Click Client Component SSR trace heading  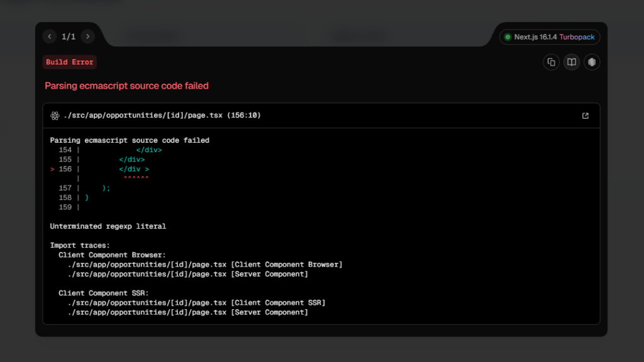103,293
